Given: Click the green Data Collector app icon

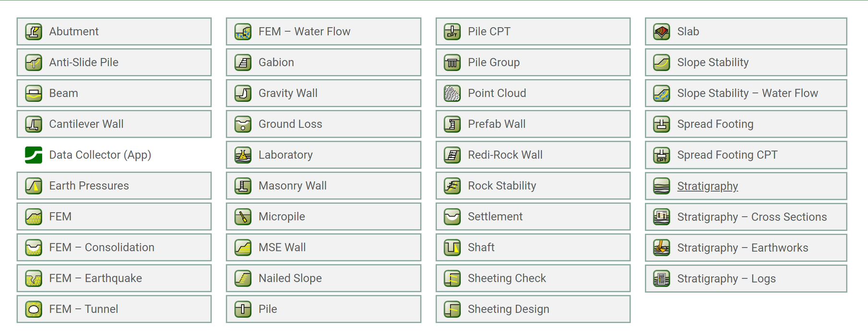Looking at the screenshot, I should (34, 155).
